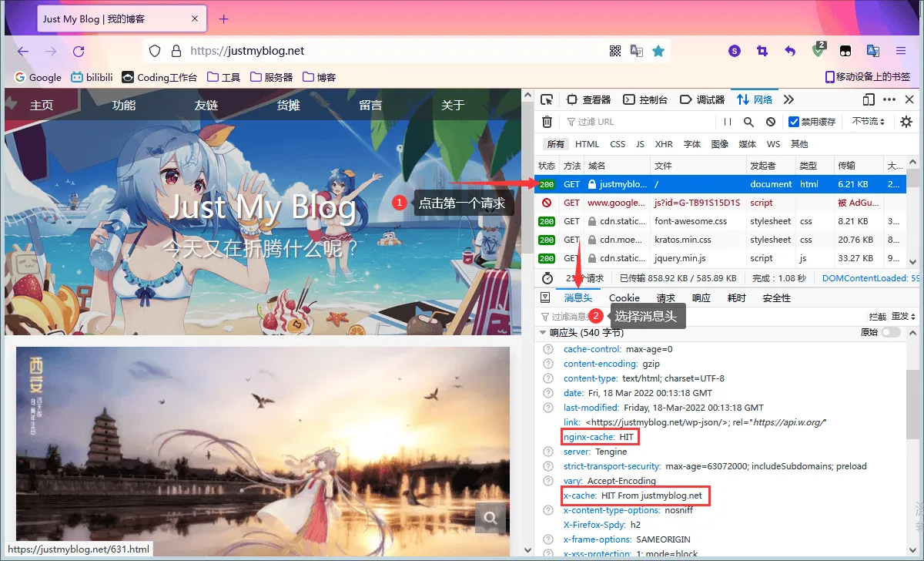This screenshot has height=561, width=924.
Task: Open the 重发 resend dropdown
Action: 902,317
